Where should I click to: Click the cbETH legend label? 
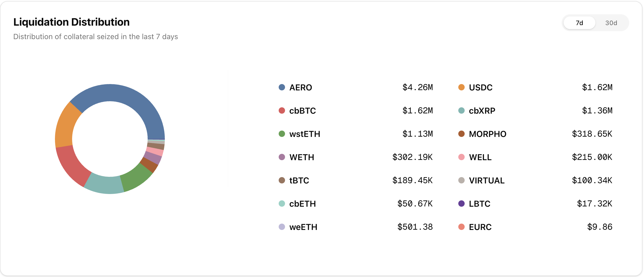coord(302,204)
